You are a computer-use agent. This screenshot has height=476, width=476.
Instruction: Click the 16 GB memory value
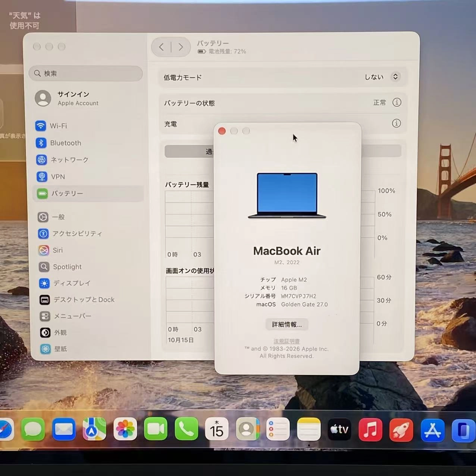click(x=289, y=288)
